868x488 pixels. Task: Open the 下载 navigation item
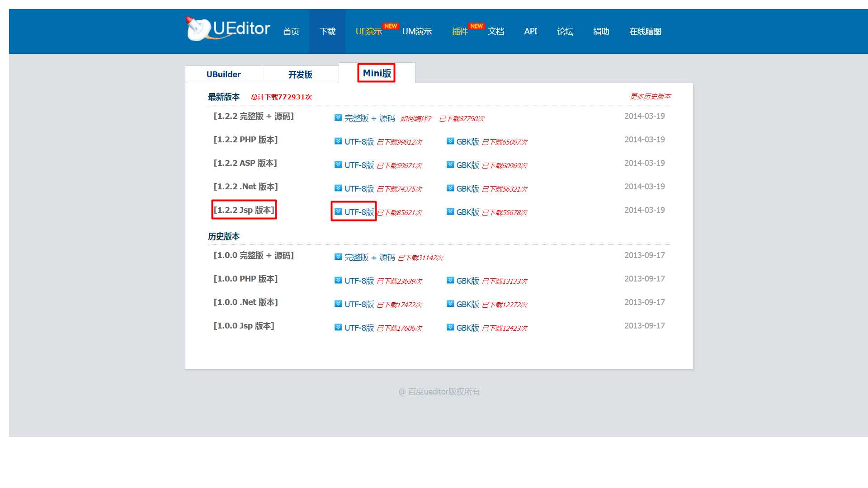pos(327,32)
